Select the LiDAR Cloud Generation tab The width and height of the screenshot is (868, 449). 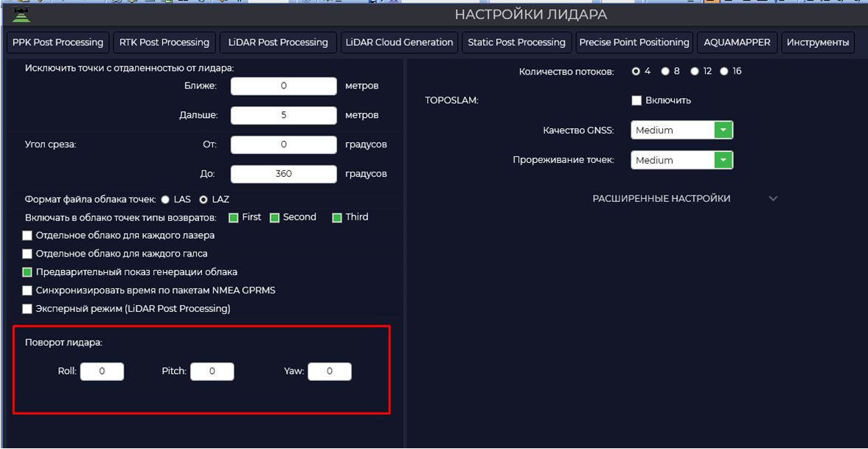click(399, 43)
